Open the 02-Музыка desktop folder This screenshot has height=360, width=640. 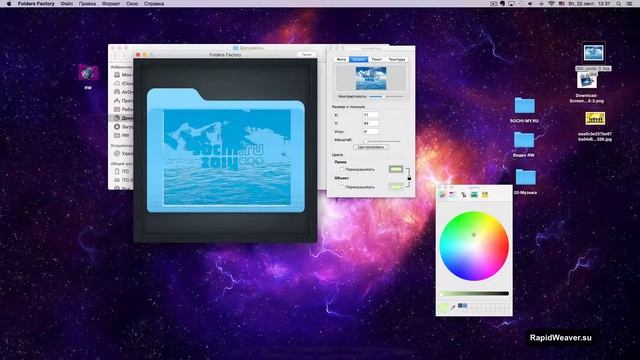(525, 177)
